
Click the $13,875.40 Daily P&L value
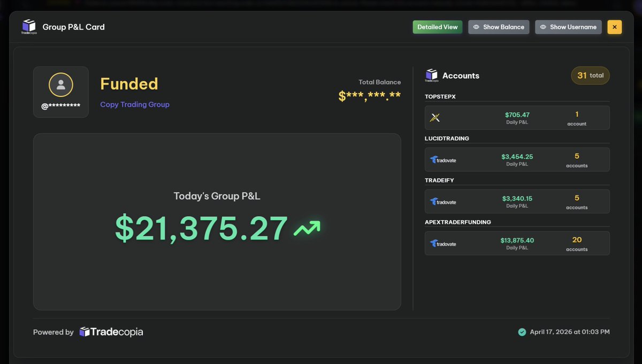(517, 240)
